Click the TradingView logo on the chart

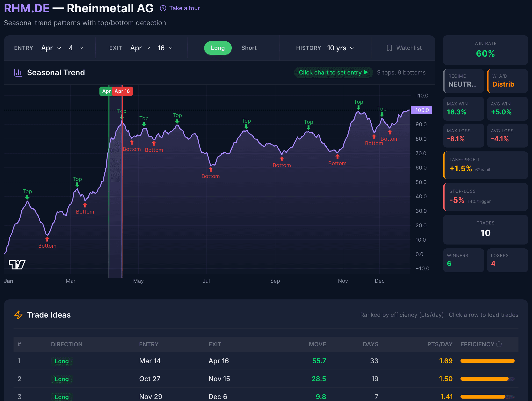17,264
